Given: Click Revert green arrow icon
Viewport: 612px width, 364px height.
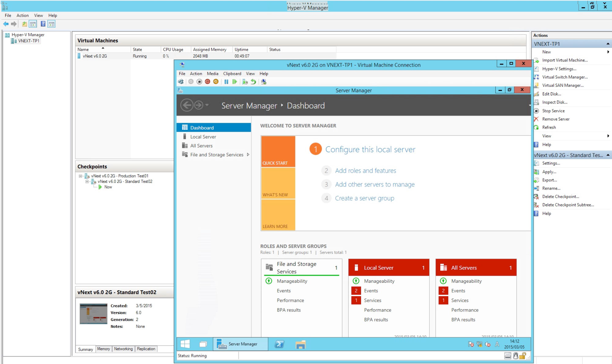Looking at the screenshot, I should click(253, 82).
